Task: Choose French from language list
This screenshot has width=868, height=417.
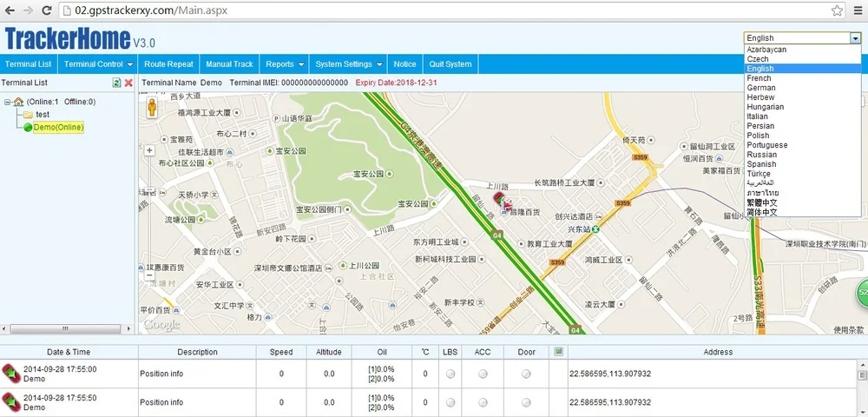Action: 802,78
